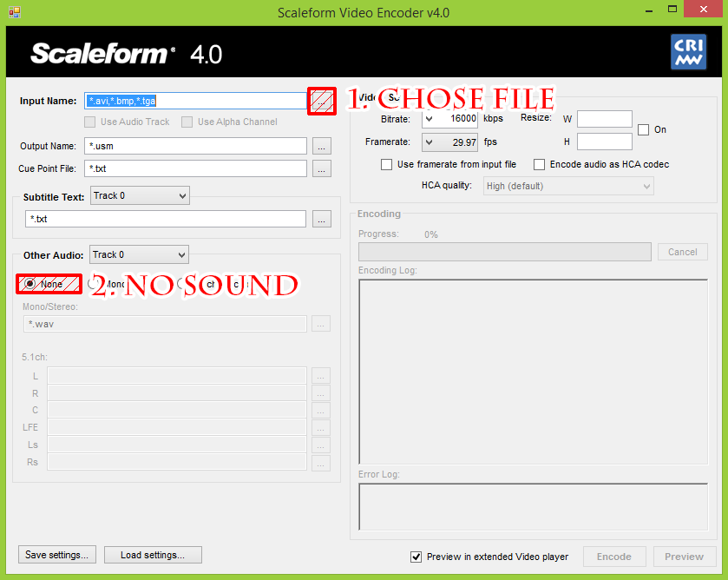728x580 pixels.
Task: Click the 5.1ch L channel field
Action: pyautogui.click(x=177, y=375)
